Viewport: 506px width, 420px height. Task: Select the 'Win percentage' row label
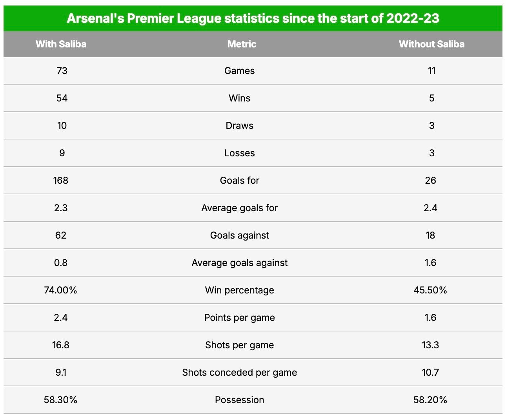tap(239, 290)
